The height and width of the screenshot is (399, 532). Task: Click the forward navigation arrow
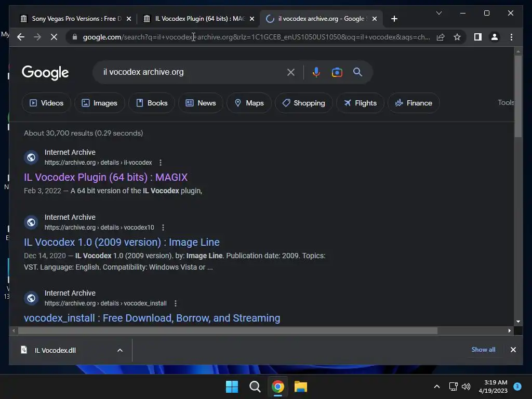coord(37,37)
